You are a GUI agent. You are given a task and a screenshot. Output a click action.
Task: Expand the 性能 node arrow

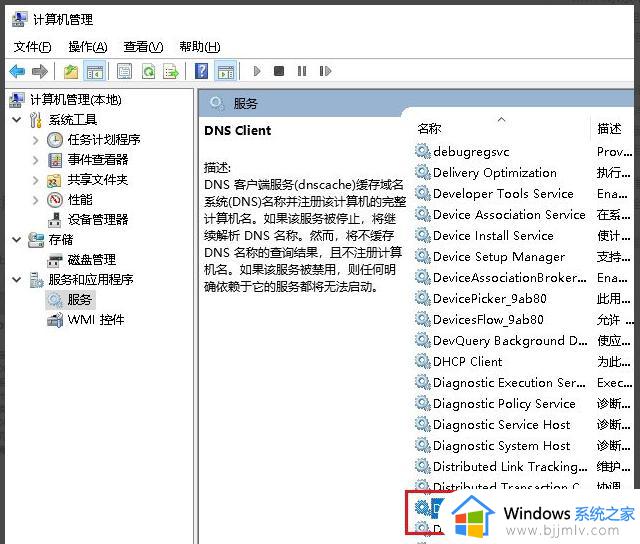pos(36,200)
